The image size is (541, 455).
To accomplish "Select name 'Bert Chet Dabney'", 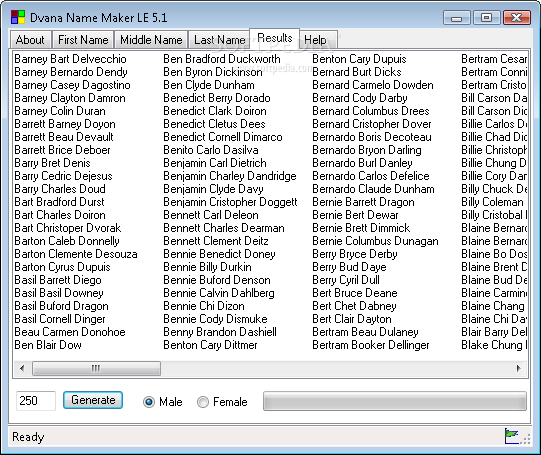I will 354,306.
